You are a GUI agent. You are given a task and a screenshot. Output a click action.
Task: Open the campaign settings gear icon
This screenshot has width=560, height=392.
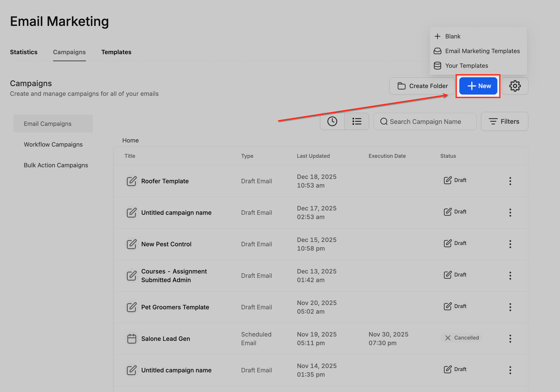tap(515, 86)
